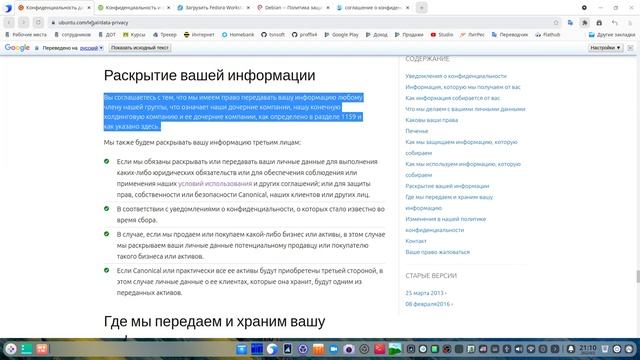Open the browser globe icon in the dock
The width and height of the screenshot is (640, 360).
click(272, 349)
